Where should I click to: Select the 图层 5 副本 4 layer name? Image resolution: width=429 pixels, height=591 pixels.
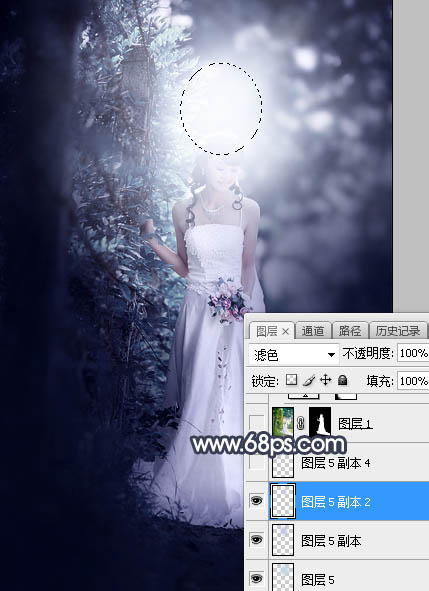[336, 463]
